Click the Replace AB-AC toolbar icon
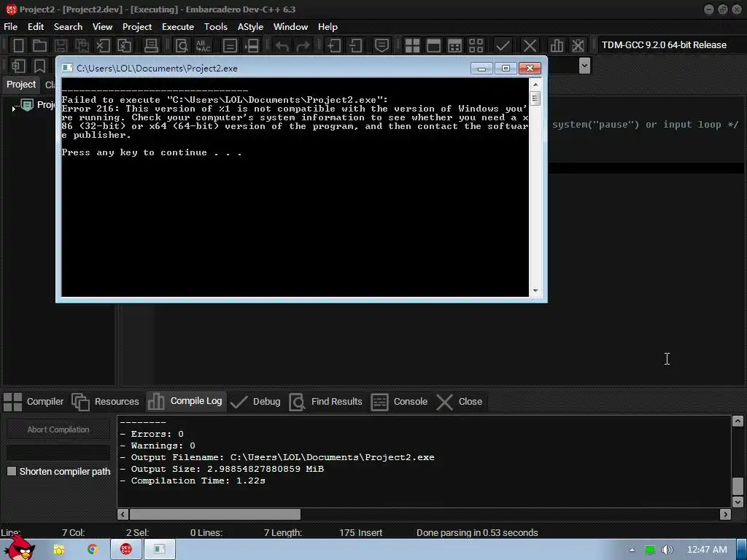 point(203,46)
